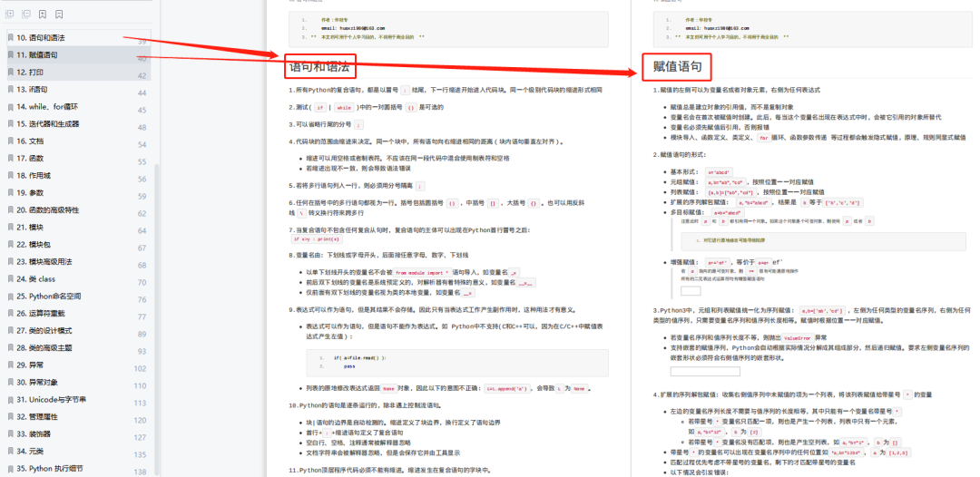Jump to 20. 函数的高级特性
980x477 pixels.
click(79, 209)
